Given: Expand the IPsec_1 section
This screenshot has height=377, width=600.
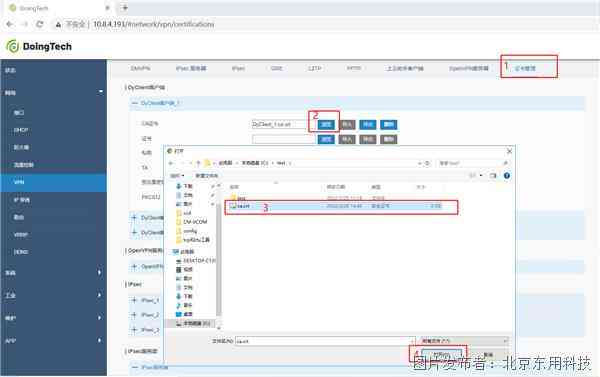Looking at the screenshot, I should coord(134,300).
